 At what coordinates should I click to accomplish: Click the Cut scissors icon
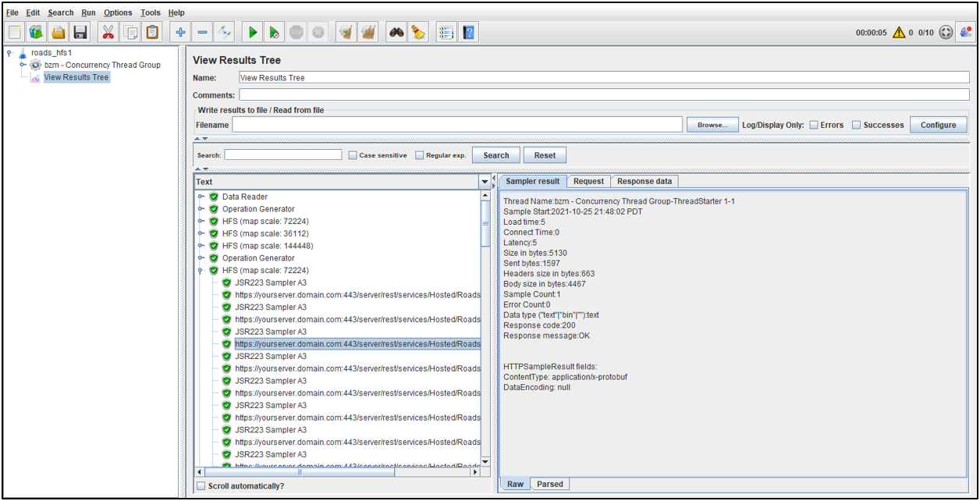pos(108,32)
